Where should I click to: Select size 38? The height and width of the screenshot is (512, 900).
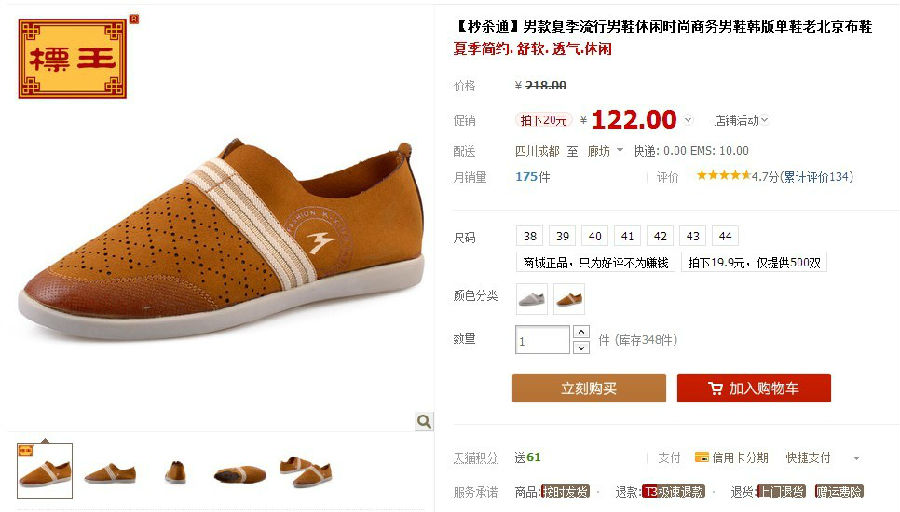pos(530,236)
